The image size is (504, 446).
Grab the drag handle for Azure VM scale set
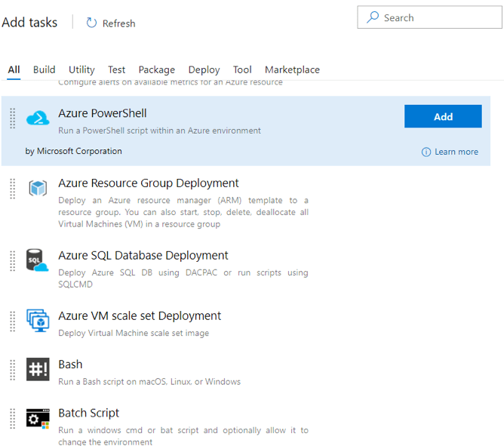[13, 321]
